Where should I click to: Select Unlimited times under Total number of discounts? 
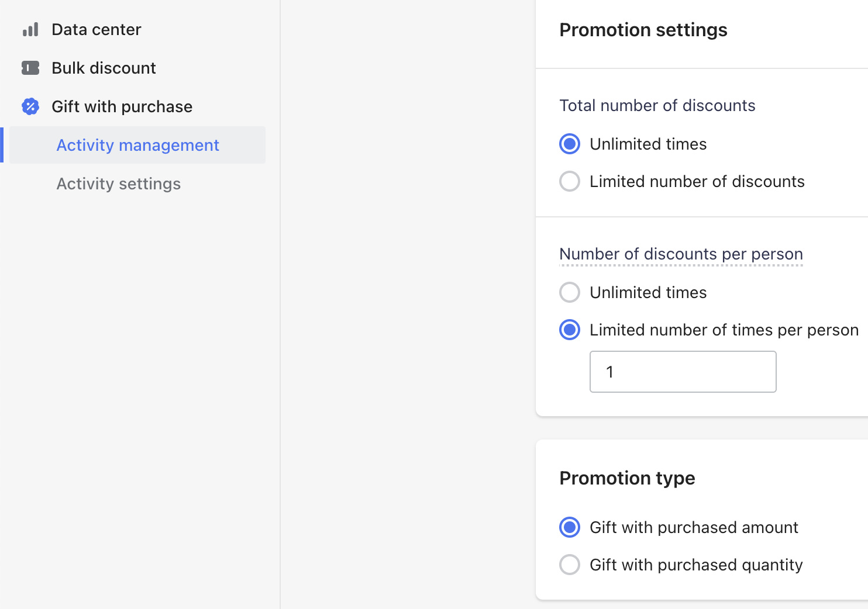[570, 144]
